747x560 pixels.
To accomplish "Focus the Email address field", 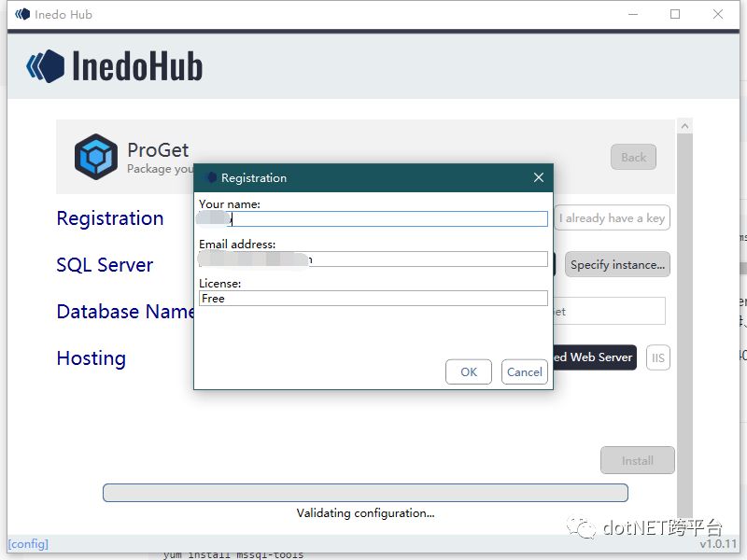I will point(373,259).
